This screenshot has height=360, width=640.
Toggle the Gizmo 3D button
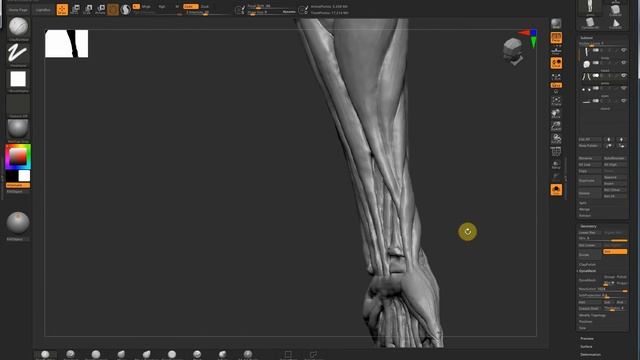coord(113,9)
